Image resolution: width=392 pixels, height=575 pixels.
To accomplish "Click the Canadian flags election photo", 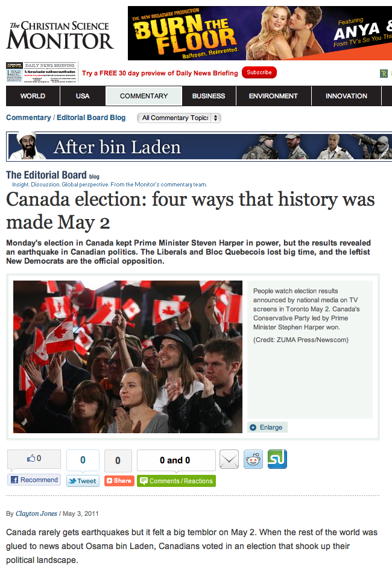I will click(128, 357).
